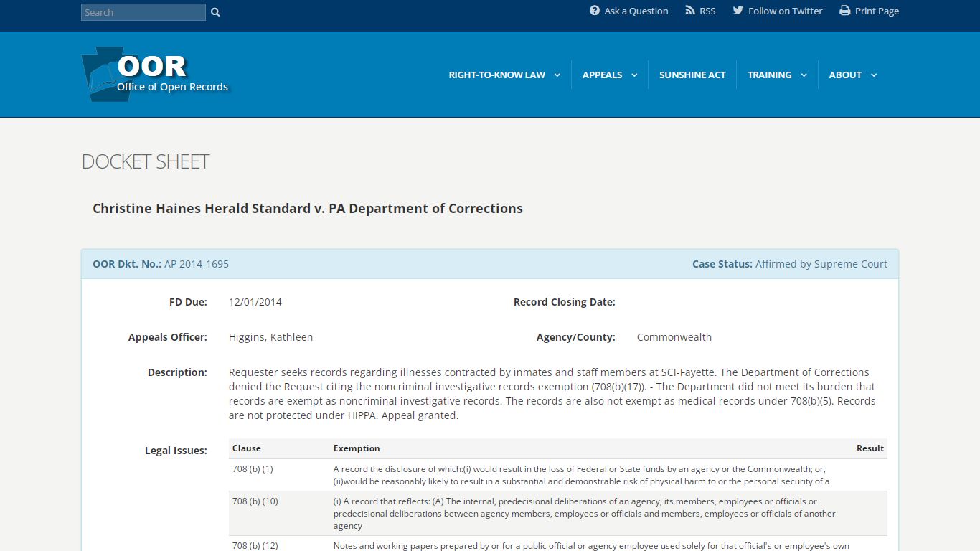The height and width of the screenshot is (551, 980).
Task: Click appeals officer name Higgins, Kathleen
Action: (270, 337)
